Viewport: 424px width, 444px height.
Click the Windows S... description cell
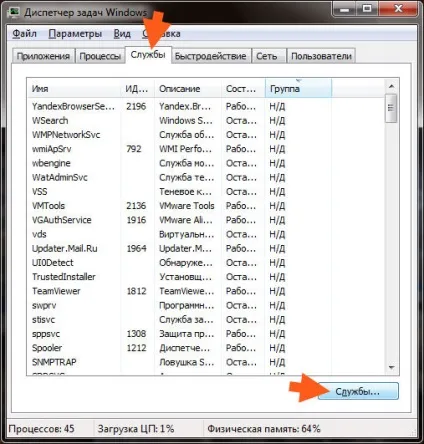[186, 121]
